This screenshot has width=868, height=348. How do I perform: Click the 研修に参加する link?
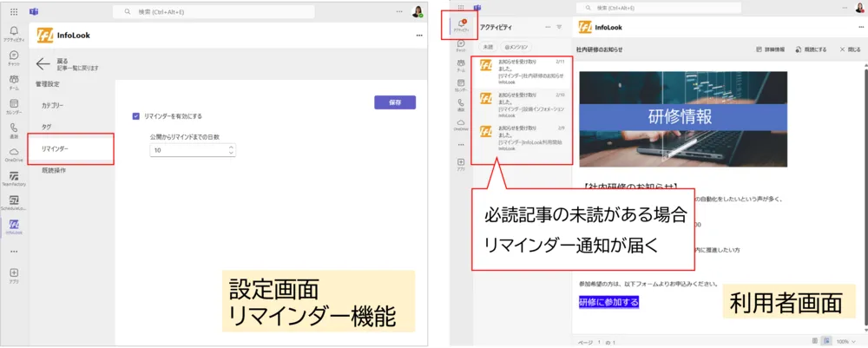[608, 302]
